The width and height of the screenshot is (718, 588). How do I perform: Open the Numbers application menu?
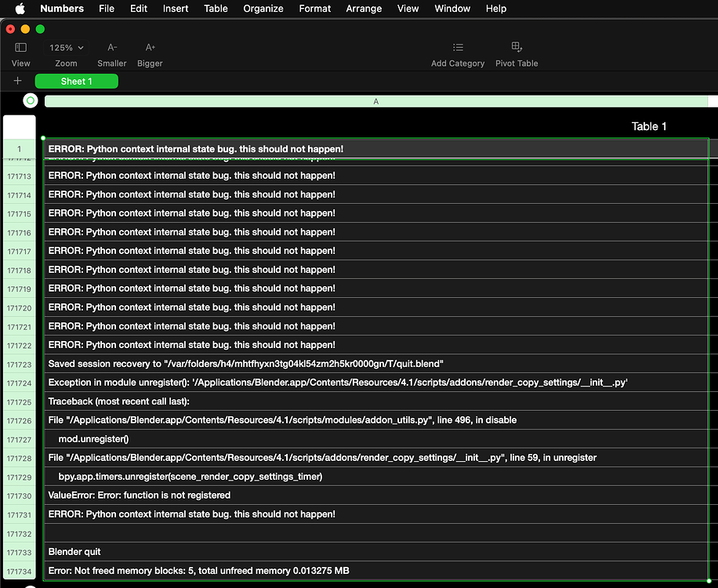62,9
